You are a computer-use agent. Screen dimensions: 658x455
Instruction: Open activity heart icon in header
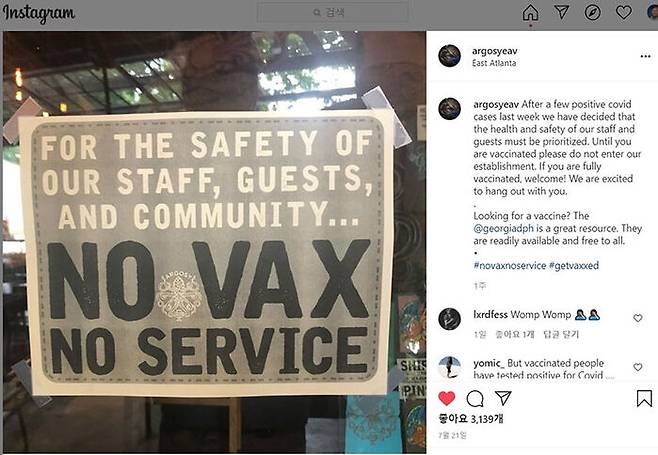624,13
